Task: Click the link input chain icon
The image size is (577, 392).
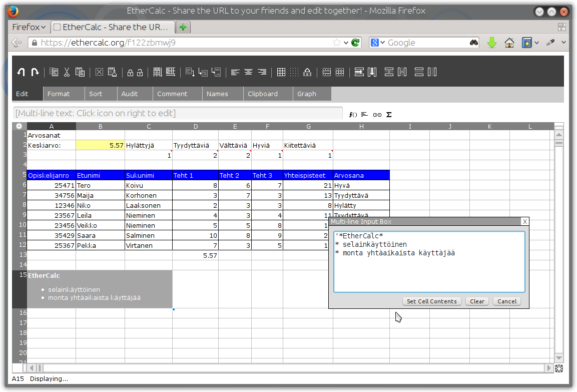Action: point(377,115)
